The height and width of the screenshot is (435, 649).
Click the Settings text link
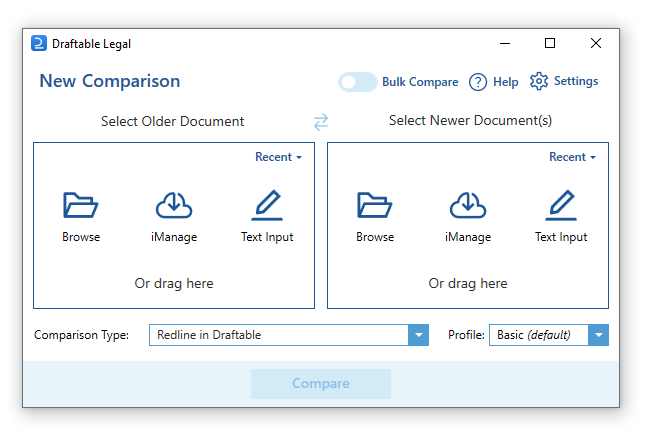[x=576, y=81]
